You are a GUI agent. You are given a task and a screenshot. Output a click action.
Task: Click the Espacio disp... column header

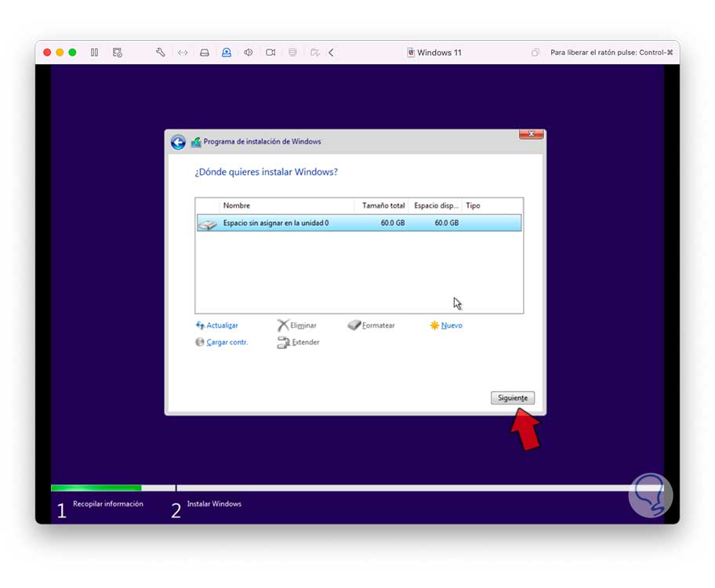click(x=435, y=205)
